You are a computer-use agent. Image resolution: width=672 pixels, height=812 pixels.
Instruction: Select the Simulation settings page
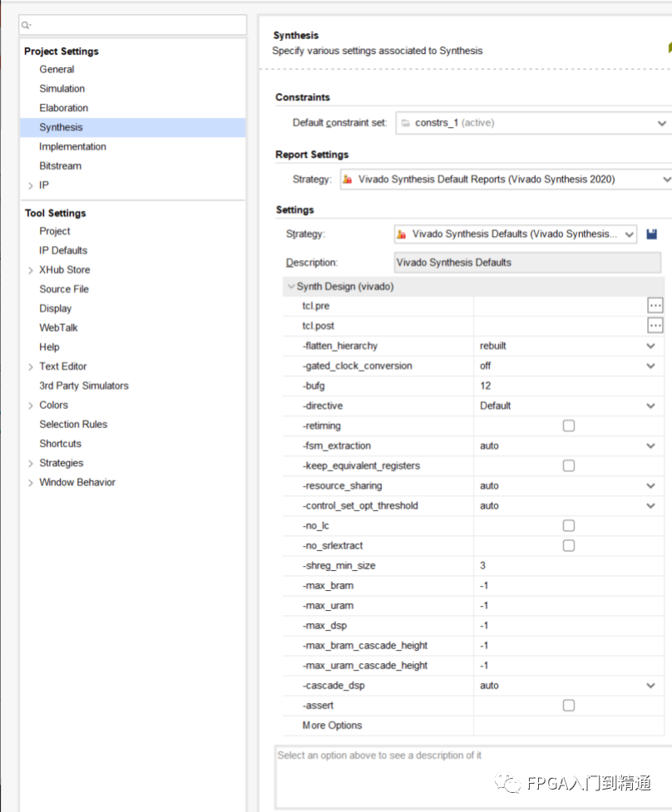(62, 89)
